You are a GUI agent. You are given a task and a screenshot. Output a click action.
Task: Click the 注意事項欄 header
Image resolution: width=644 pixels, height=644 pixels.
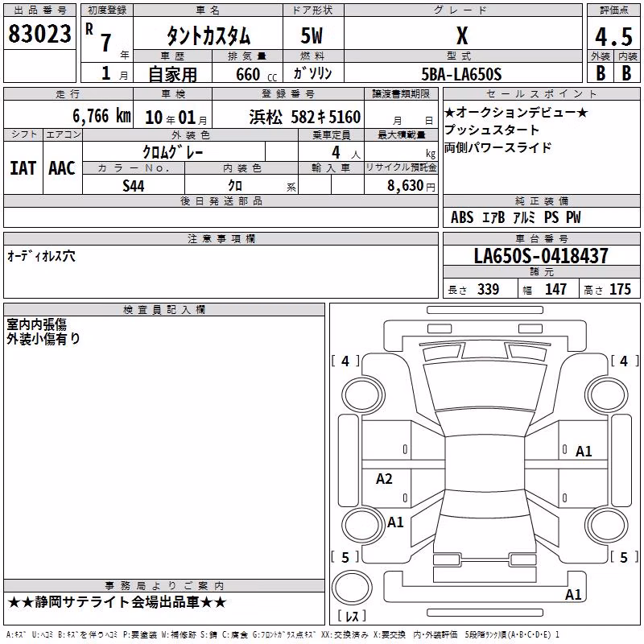[221, 238]
